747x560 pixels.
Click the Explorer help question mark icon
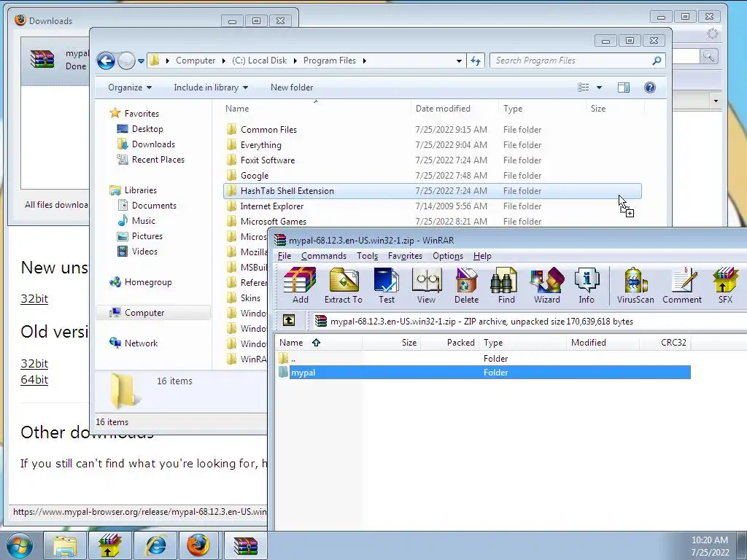(x=649, y=87)
